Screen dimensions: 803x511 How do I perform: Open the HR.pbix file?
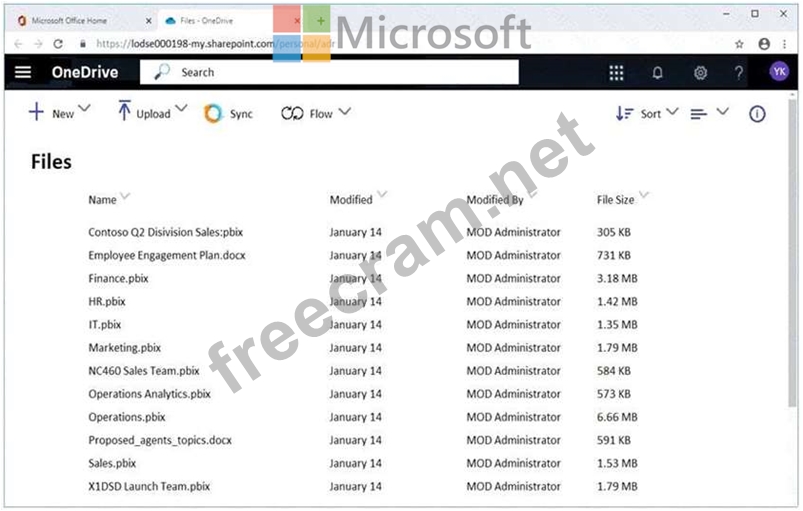(107, 302)
